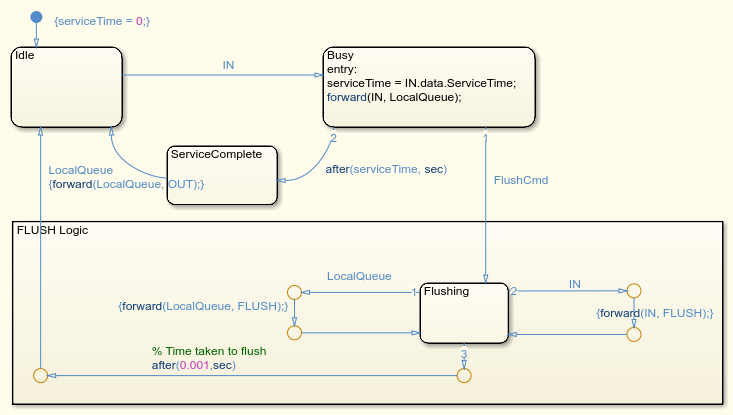Click the forward(IN, FLUSH) action label

654,313
